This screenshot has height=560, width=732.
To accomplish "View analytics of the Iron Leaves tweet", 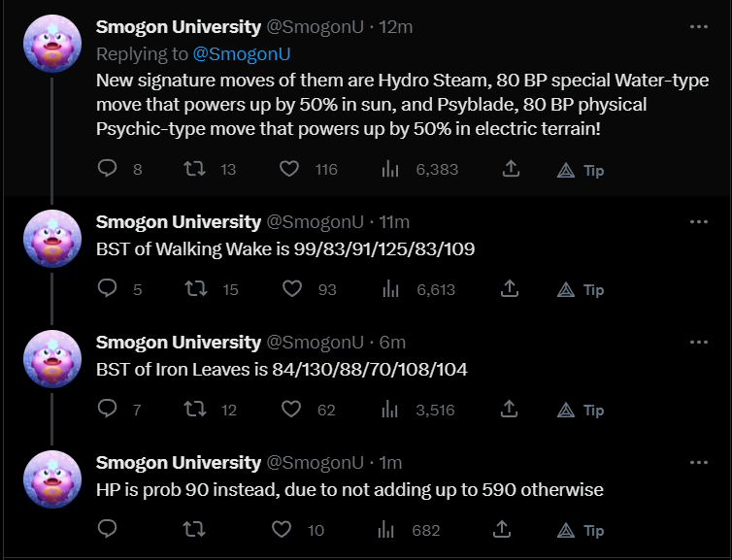I will tap(390, 410).
